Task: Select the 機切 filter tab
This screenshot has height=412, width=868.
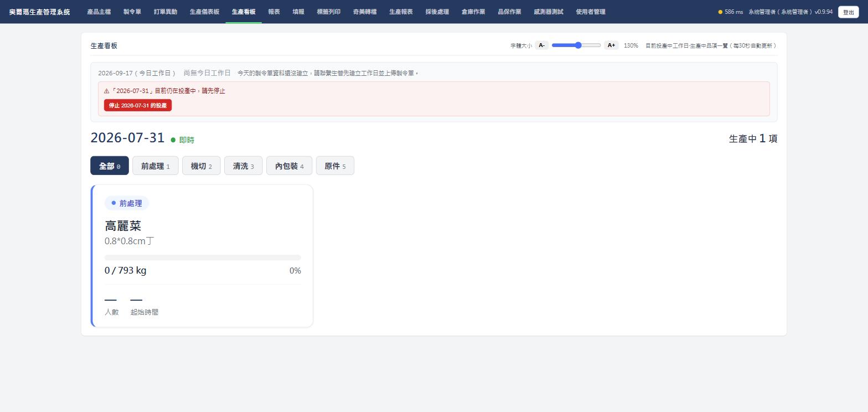Action: 201,166
